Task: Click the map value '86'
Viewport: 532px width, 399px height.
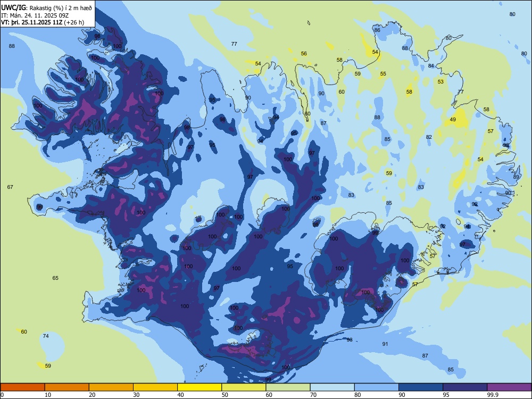Action: coord(377,30)
